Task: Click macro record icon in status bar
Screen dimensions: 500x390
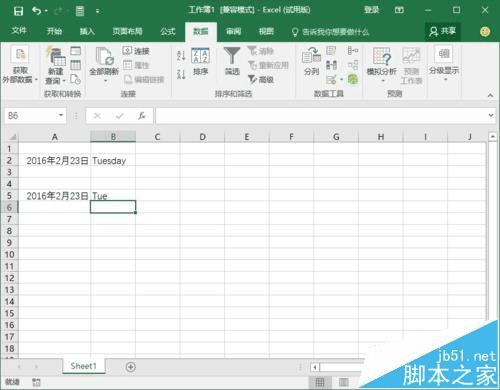Action: [36, 382]
